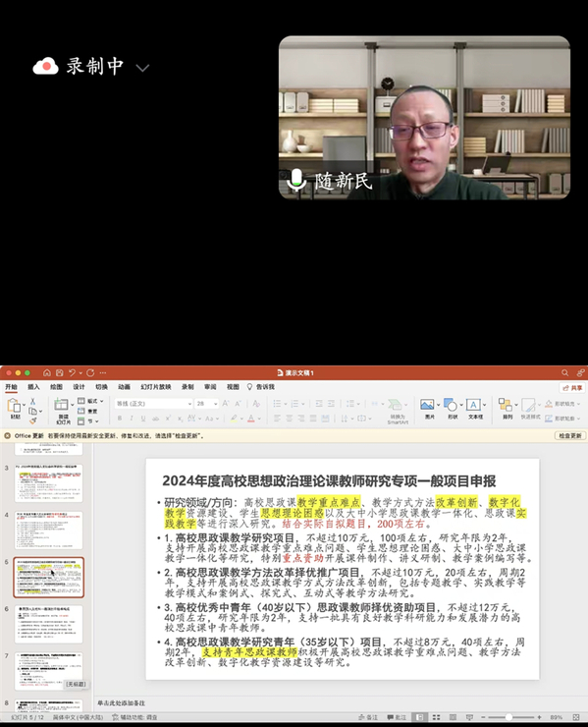Click the Save icon in title bar
Screen dimensions: 588x727
[x=59, y=372]
